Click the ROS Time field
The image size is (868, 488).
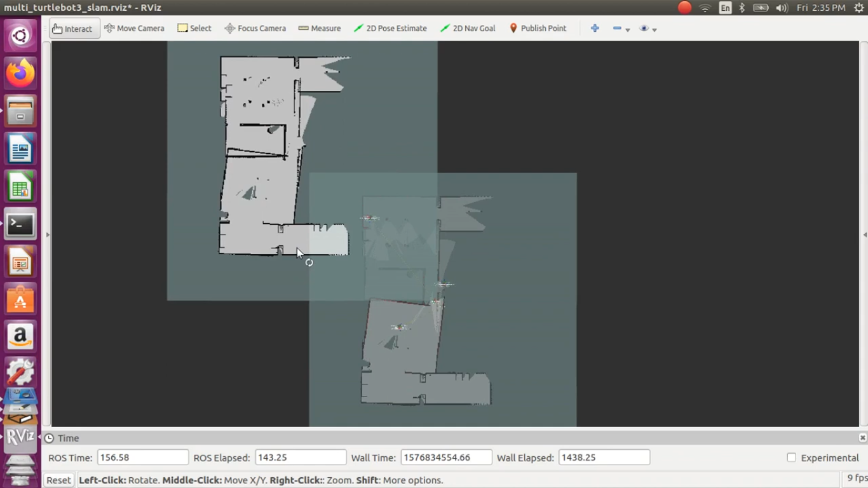tap(142, 457)
